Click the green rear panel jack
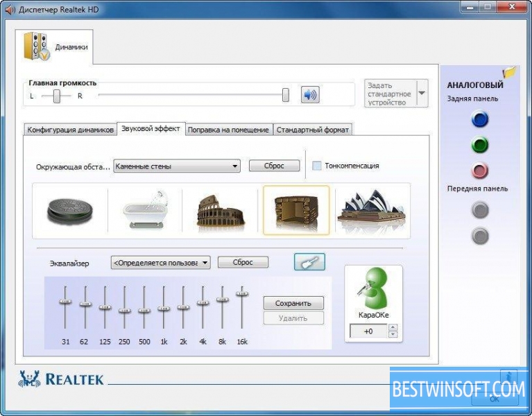This screenshot has width=532, height=416. tap(480, 145)
